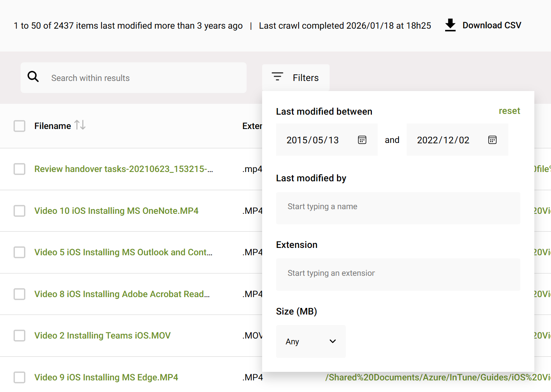This screenshot has height=392, width=551.
Task: Open Video 9 iOS Installing MS Edge.MP4
Action: click(106, 377)
